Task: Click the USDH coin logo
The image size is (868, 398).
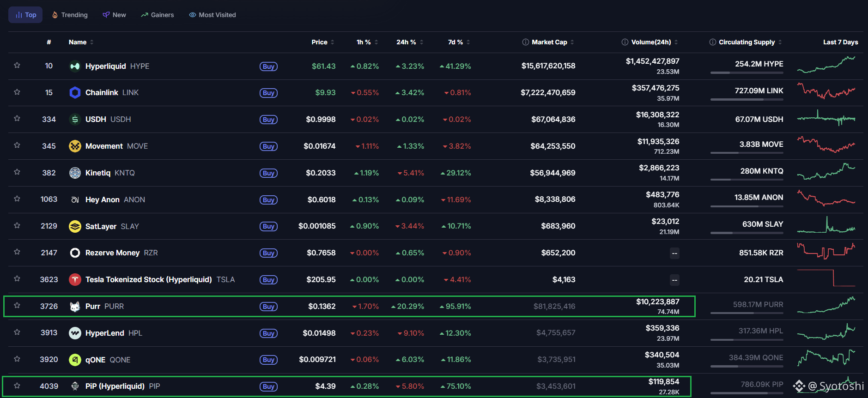Action: point(75,120)
